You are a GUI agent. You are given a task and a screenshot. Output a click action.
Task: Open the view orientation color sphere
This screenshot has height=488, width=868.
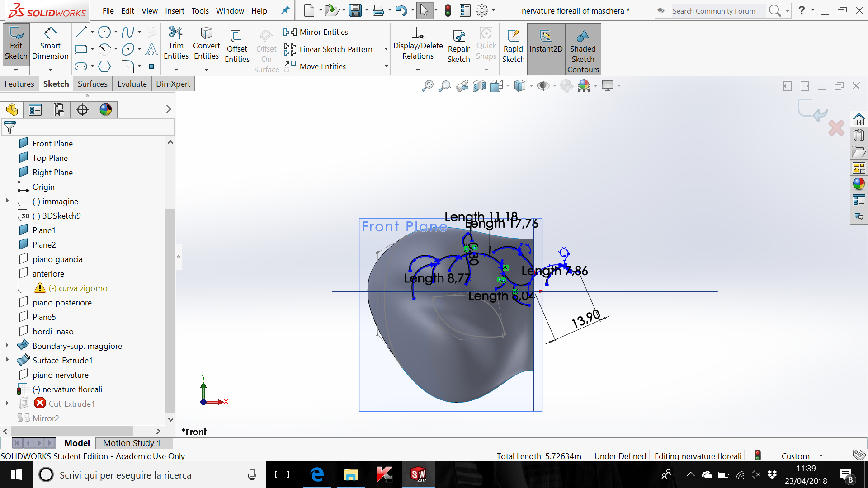pyautogui.click(x=105, y=109)
